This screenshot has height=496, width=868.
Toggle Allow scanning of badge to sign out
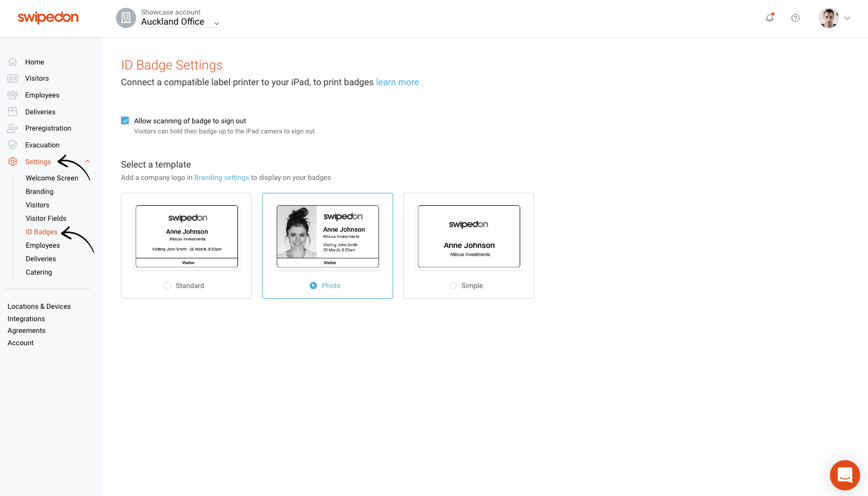[125, 120]
